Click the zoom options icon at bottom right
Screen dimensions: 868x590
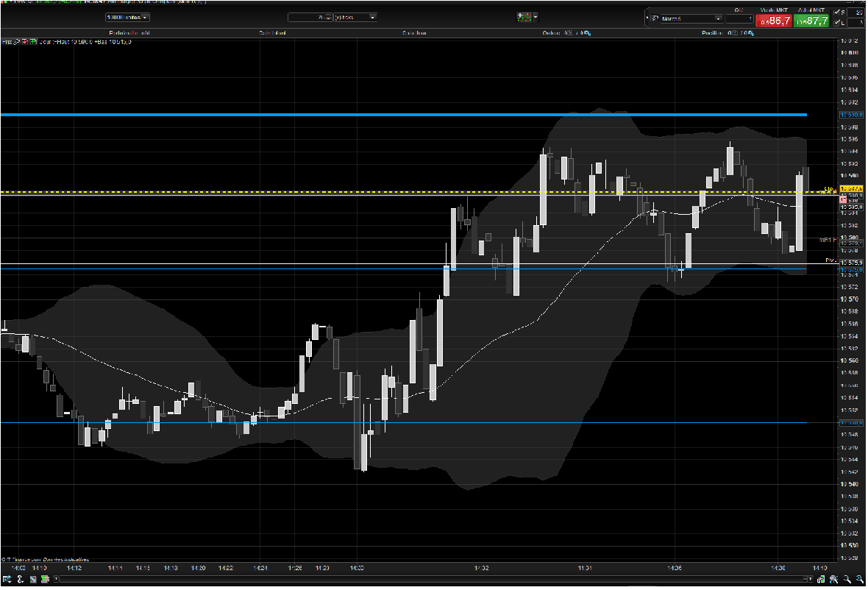[833, 579]
